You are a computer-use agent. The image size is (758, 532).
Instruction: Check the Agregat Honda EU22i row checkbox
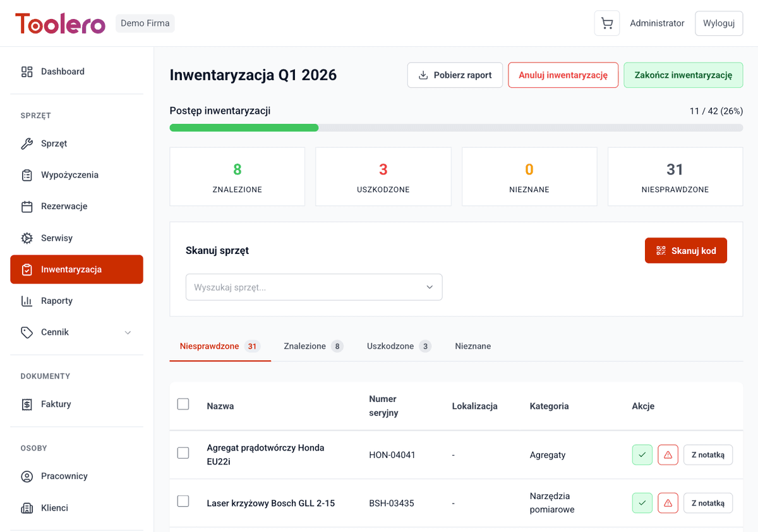(x=183, y=452)
